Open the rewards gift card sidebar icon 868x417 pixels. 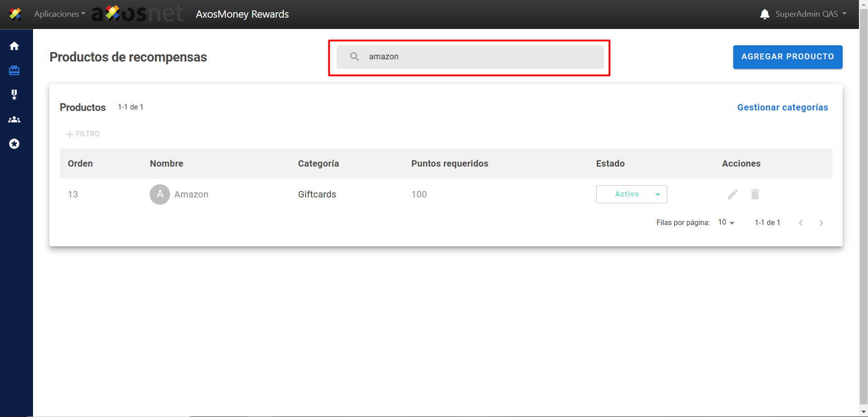[x=14, y=70]
